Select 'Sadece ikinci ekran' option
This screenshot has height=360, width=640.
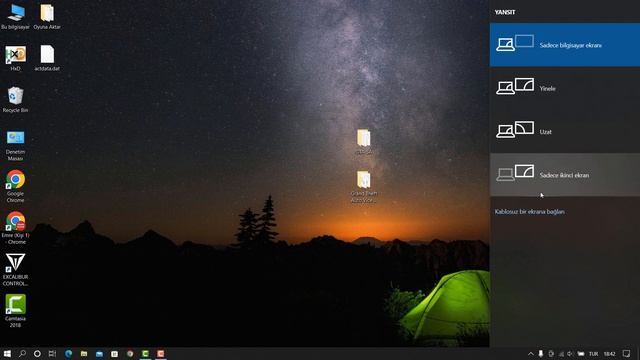coord(565,175)
